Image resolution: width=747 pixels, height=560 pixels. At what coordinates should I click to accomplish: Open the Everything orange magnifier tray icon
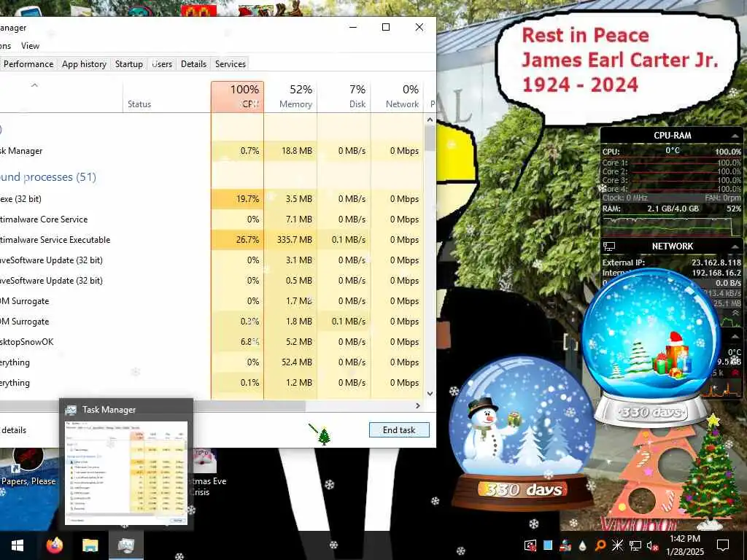(x=600, y=545)
